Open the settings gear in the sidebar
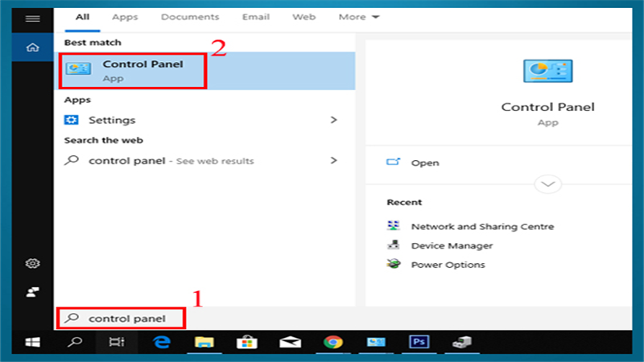644x362 pixels. click(32, 263)
